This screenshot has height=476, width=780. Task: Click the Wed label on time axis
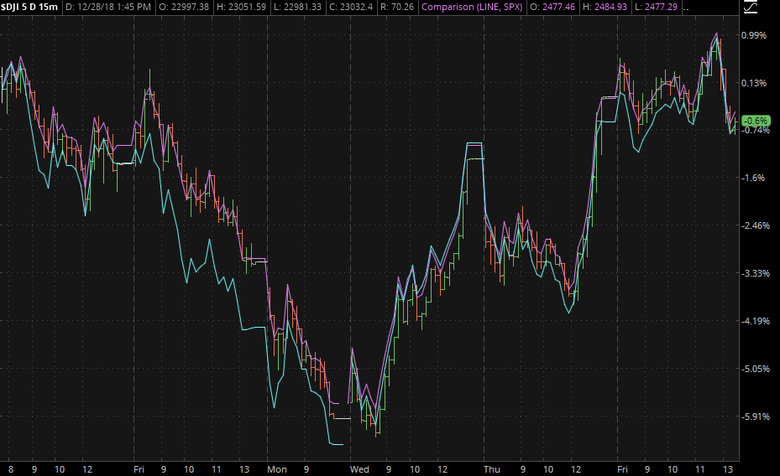pos(360,470)
